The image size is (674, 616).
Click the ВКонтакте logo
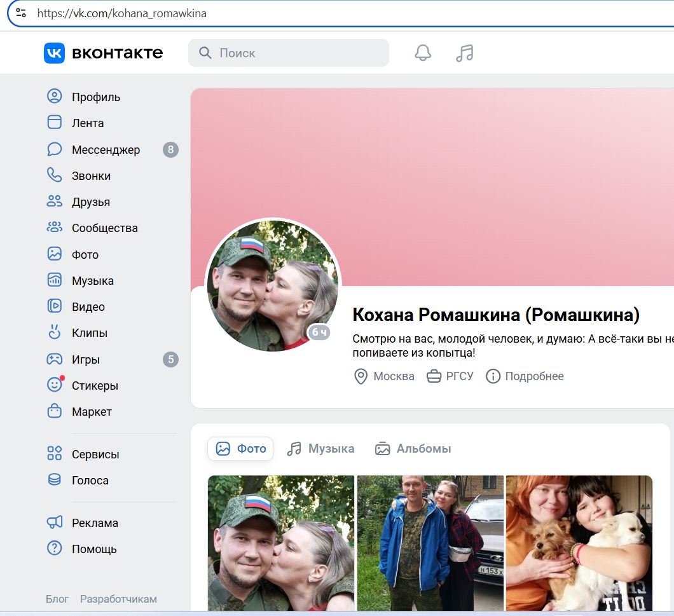[x=104, y=53]
